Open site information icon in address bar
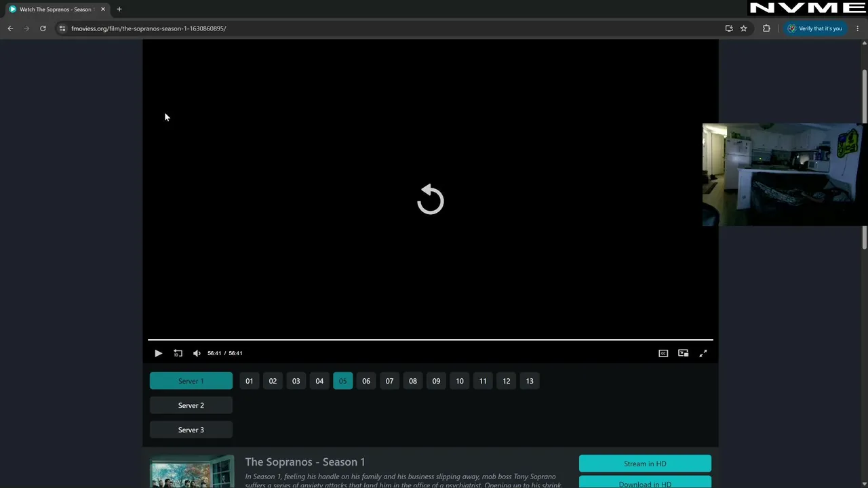 [x=62, y=28]
